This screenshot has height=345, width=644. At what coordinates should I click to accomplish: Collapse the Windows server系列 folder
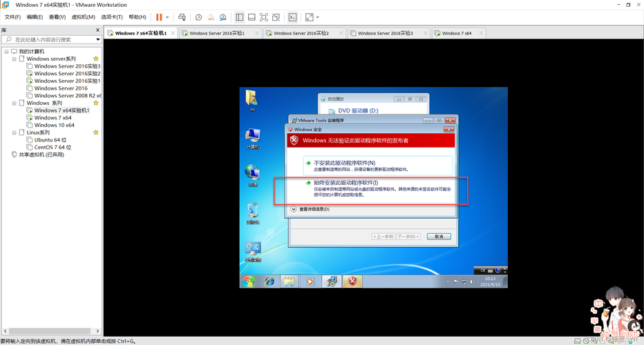tap(14, 59)
